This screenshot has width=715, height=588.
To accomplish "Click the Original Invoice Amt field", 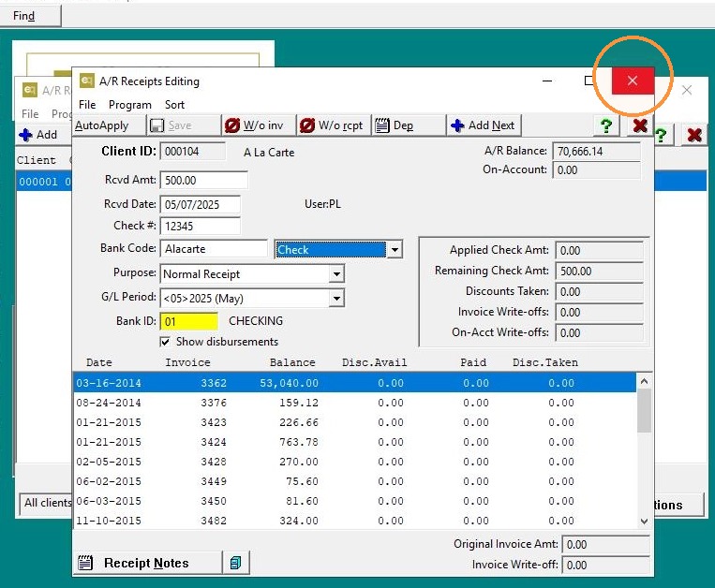I will tap(605, 544).
